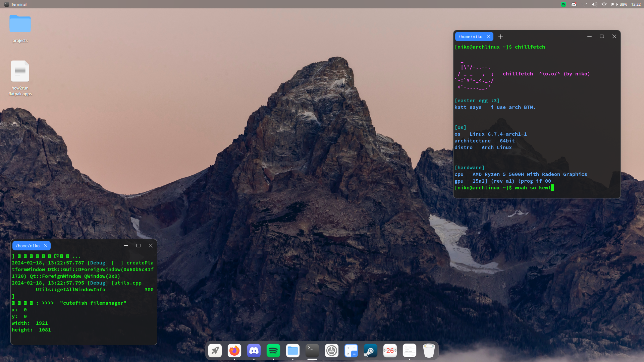The width and height of the screenshot is (644, 362).
Task: Click 'katt says i use arch BTW.' line
Action: click(495, 107)
